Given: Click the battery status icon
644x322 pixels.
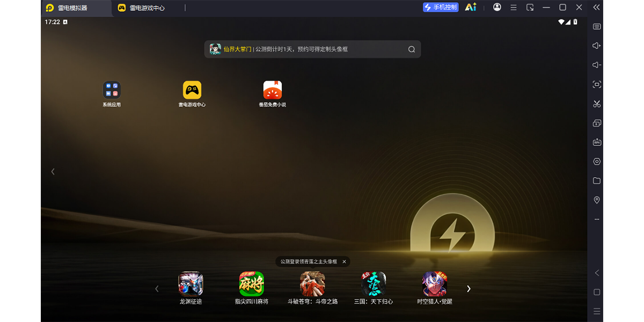Looking at the screenshot, I should pos(575,22).
